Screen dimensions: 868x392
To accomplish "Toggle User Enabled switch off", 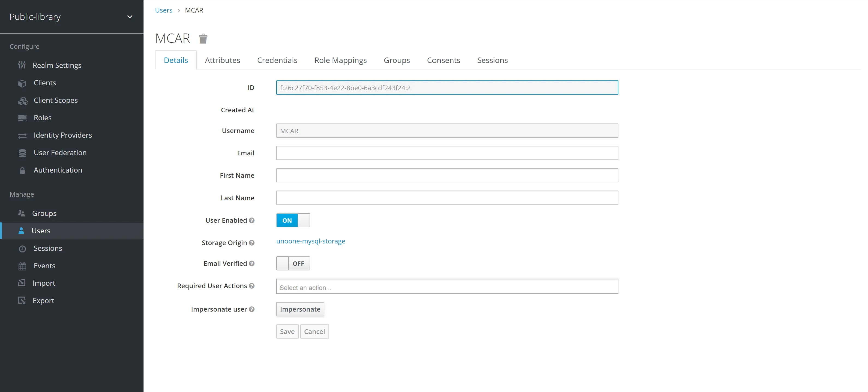I will click(293, 220).
